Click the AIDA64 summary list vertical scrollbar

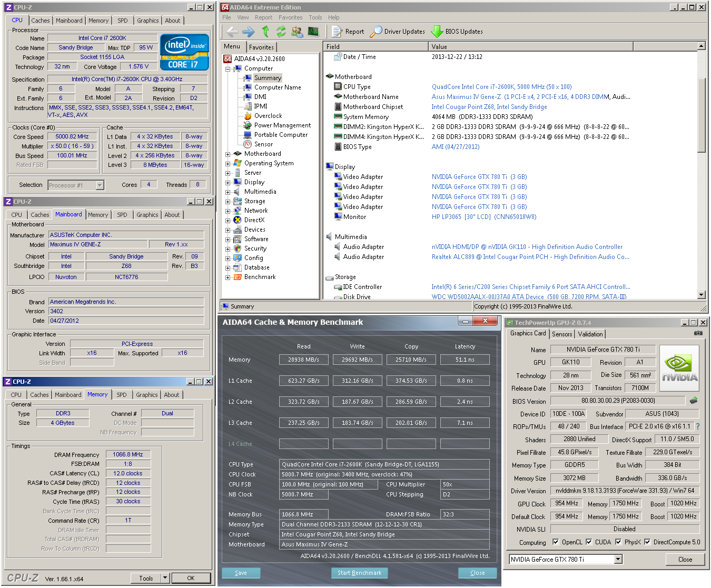point(701,116)
